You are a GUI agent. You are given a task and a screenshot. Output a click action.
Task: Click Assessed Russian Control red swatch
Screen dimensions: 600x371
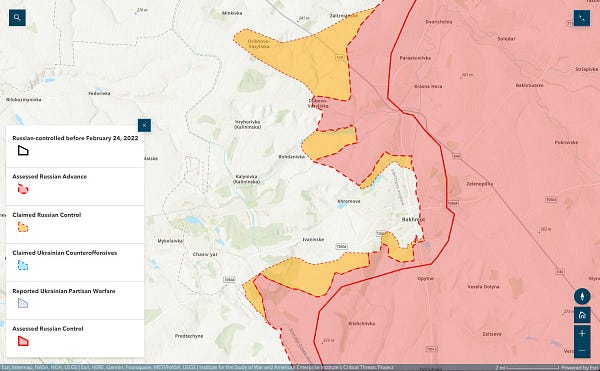click(23, 341)
